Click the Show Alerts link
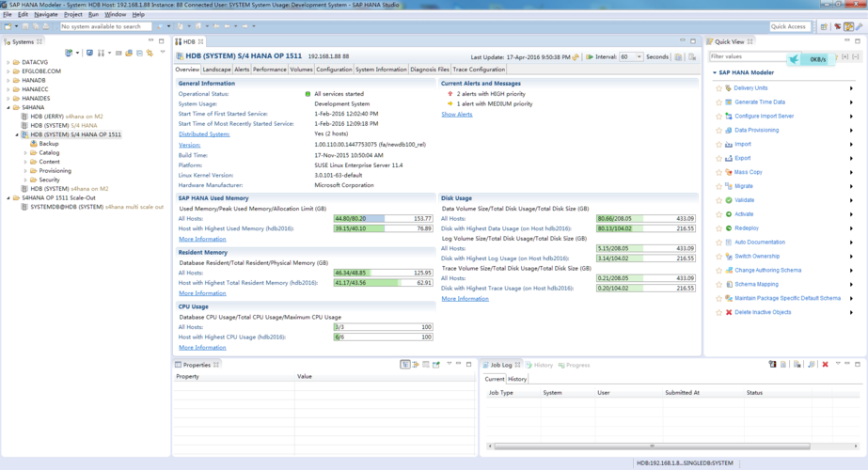This screenshot has width=868, height=470. click(457, 114)
